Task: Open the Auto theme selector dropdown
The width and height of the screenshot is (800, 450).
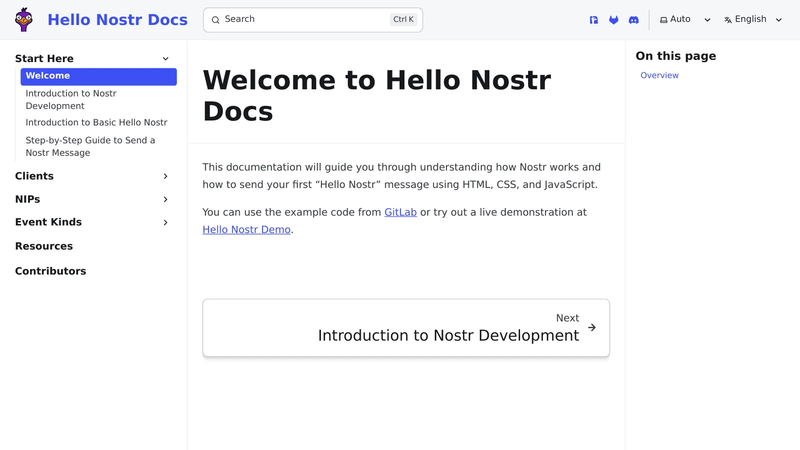Action: 685,19
